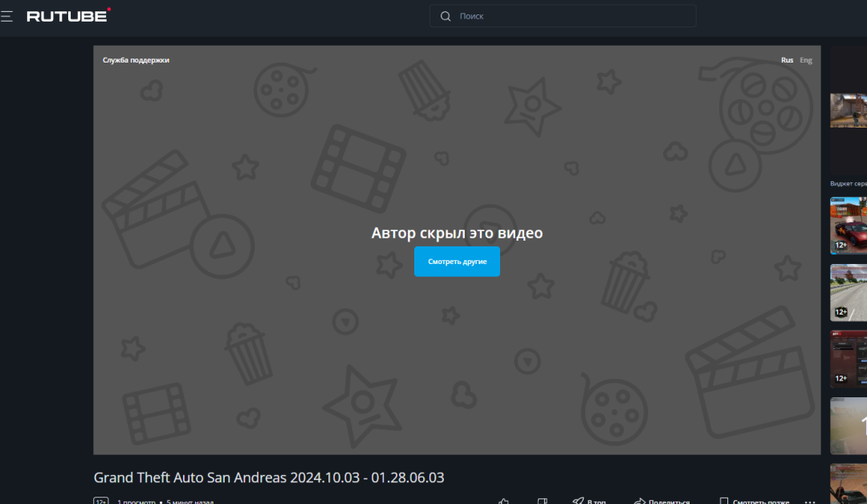Open the three-dots more options menu
The image size is (867, 504).
point(810,502)
